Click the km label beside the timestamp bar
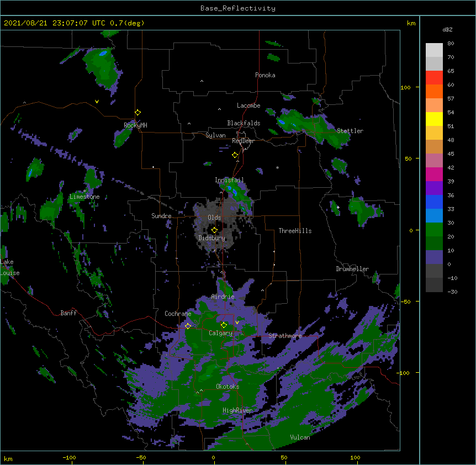The image size is (476, 465). (411, 23)
